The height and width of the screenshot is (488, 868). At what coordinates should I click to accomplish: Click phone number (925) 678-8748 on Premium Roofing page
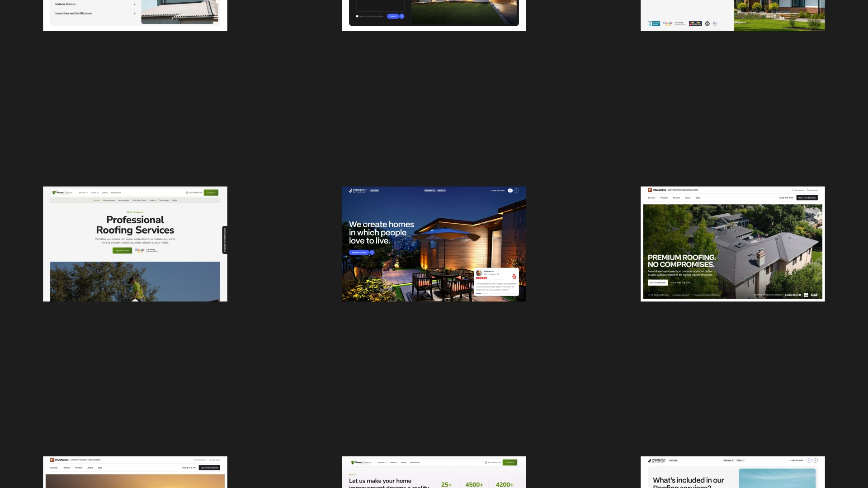point(786,198)
